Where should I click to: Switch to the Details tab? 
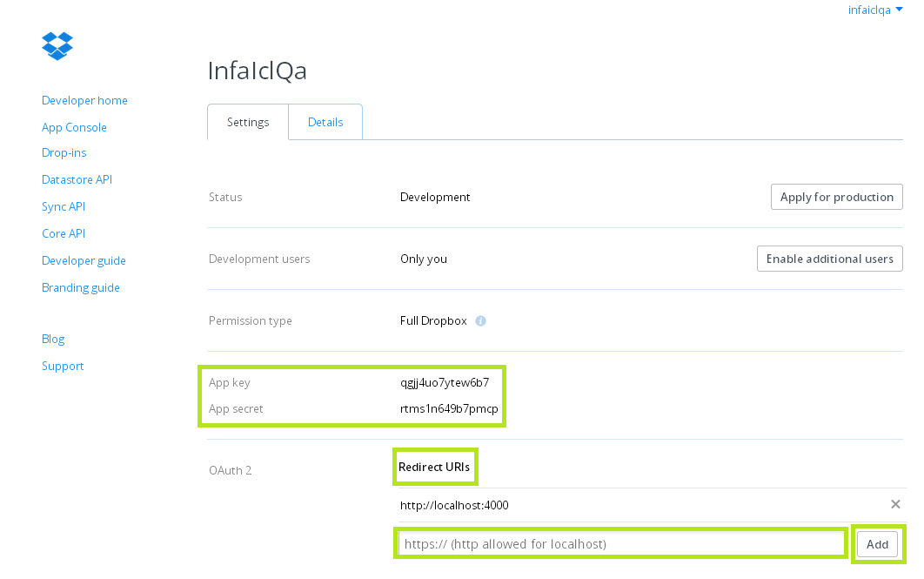325,123
